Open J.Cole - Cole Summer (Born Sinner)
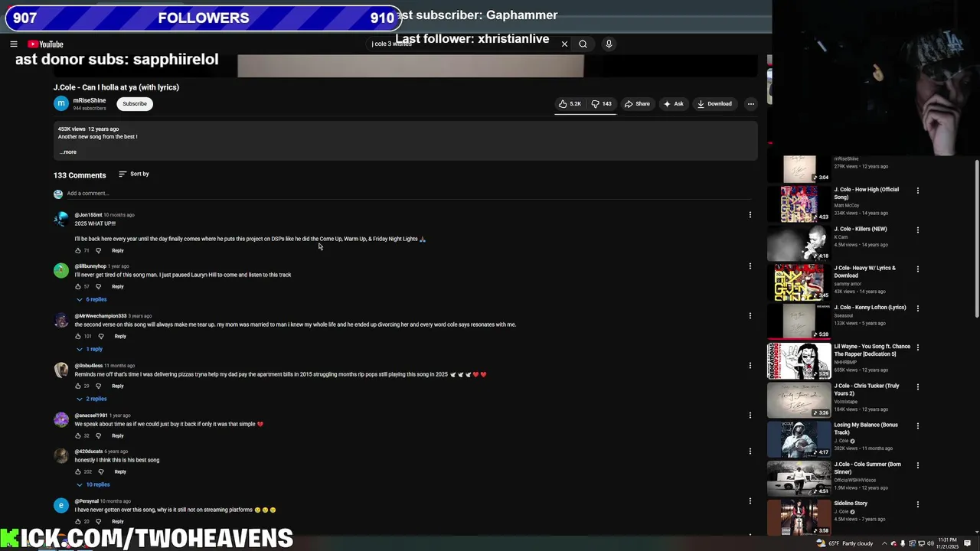Viewport: 980px width, 551px height. click(x=867, y=468)
